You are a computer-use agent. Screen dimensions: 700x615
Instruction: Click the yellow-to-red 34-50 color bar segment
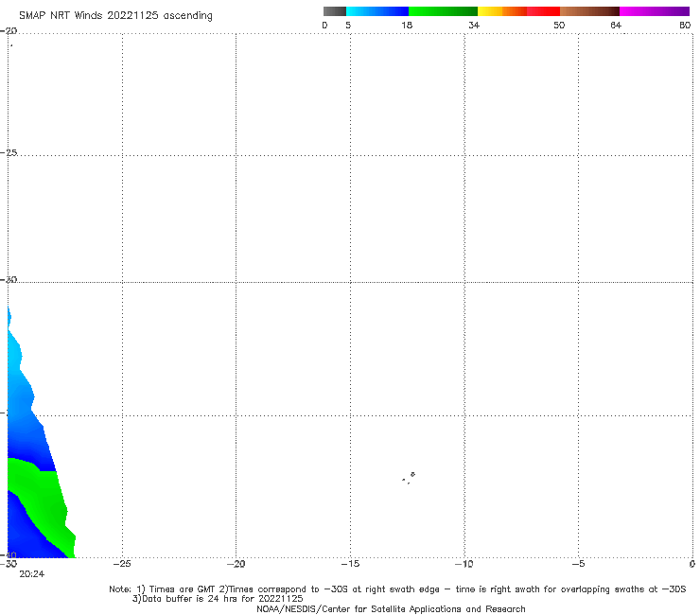coord(518,11)
